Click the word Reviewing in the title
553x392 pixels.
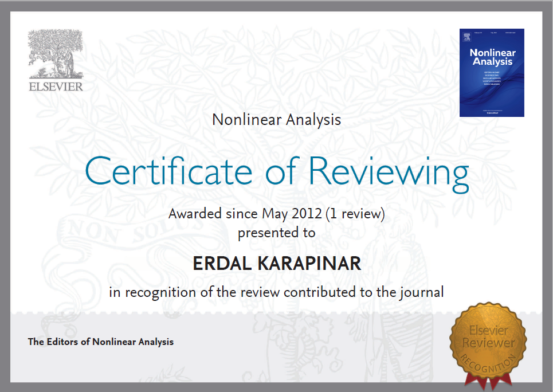pos(389,171)
